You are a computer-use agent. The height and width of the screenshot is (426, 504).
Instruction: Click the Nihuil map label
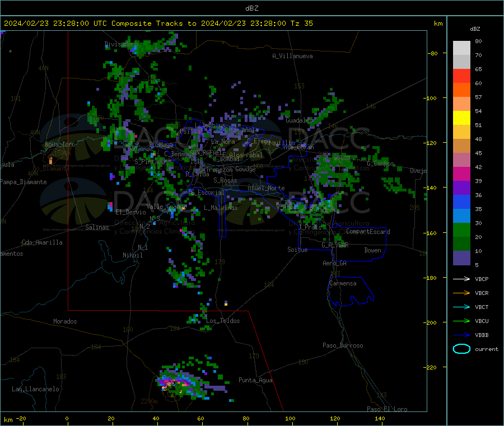[132, 255]
